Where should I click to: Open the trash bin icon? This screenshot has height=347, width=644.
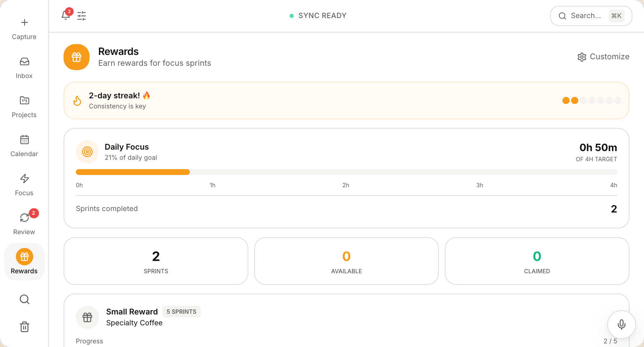click(24, 327)
